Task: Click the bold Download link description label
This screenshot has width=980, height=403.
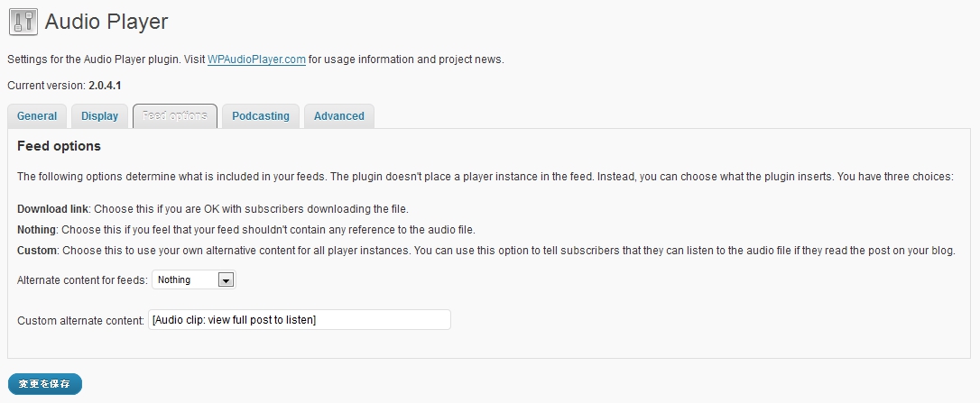Action: click(53, 209)
